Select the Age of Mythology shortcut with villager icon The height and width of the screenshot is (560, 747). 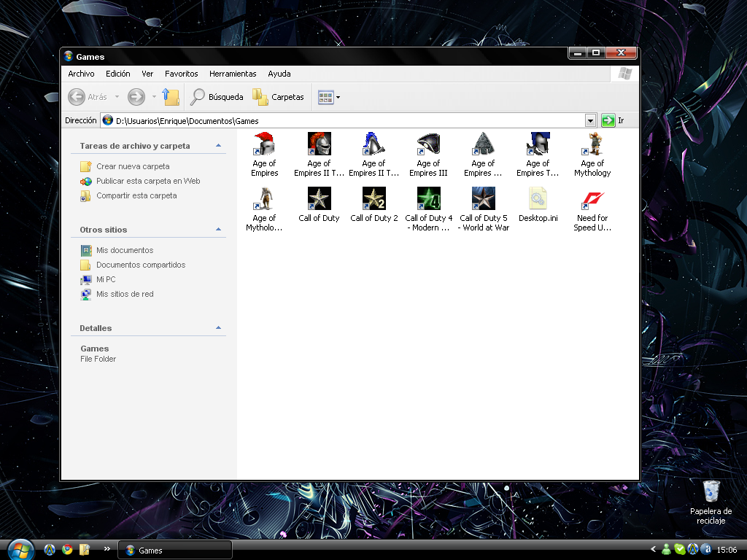[592, 155]
